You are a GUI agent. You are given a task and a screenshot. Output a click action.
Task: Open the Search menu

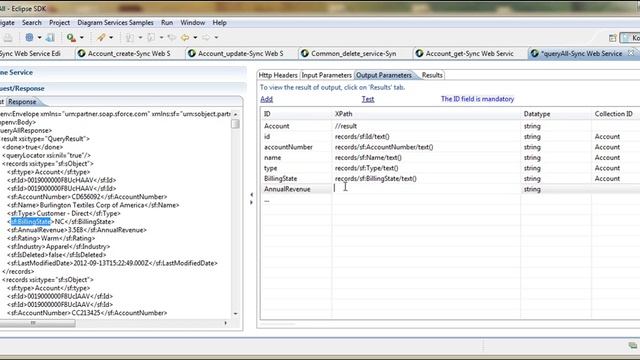[x=32, y=23]
